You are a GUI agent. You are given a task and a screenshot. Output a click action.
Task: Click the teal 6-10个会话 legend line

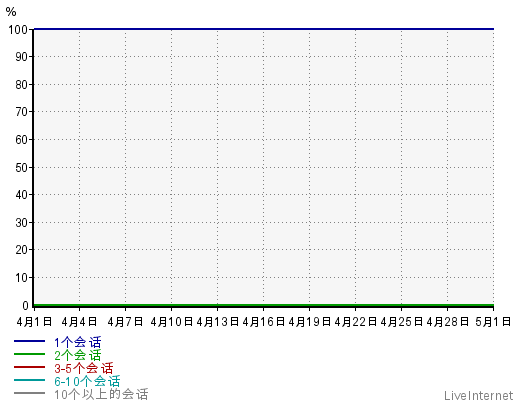(29, 380)
